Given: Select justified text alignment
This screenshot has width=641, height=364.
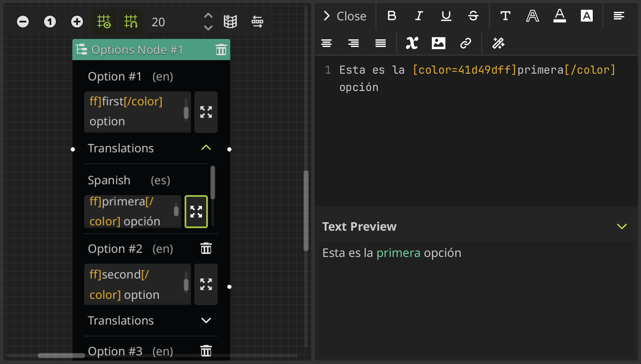Looking at the screenshot, I should tap(380, 43).
